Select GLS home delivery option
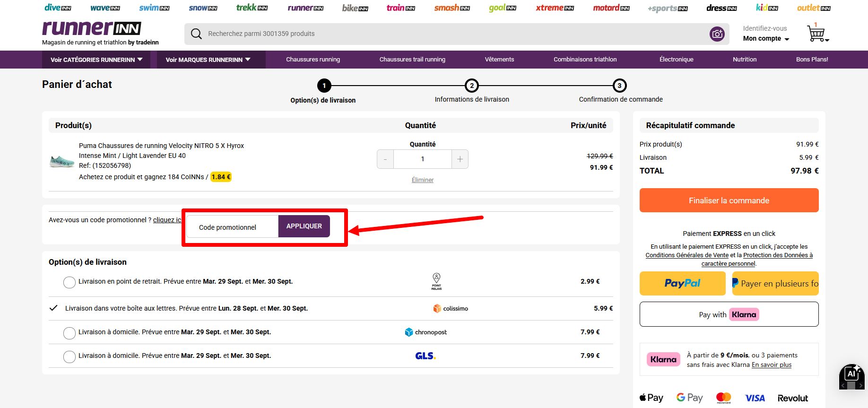The height and width of the screenshot is (408, 868). tap(69, 356)
